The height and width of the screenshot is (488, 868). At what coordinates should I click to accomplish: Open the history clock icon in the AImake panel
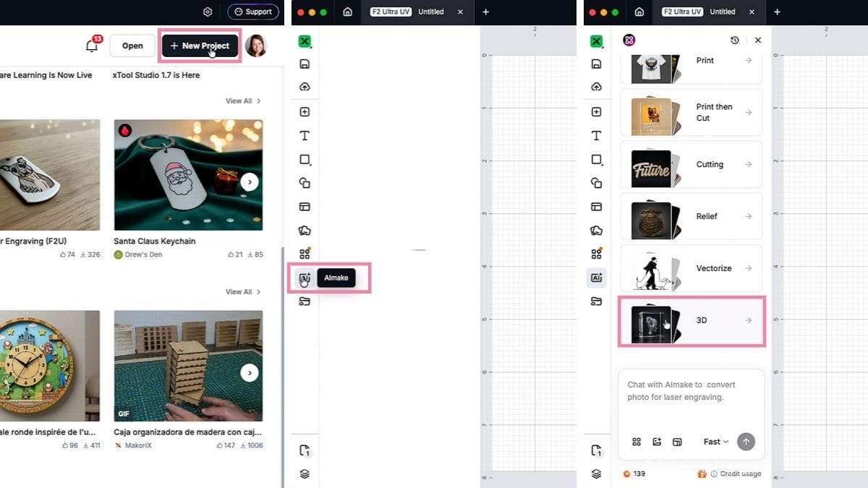tap(735, 40)
